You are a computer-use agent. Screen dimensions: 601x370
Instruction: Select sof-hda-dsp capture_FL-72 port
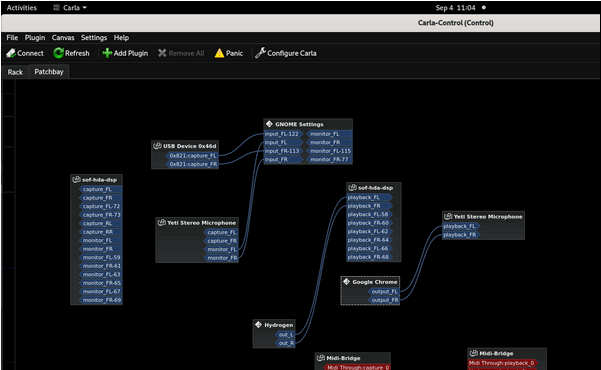pyautogui.click(x=101, y=206)
